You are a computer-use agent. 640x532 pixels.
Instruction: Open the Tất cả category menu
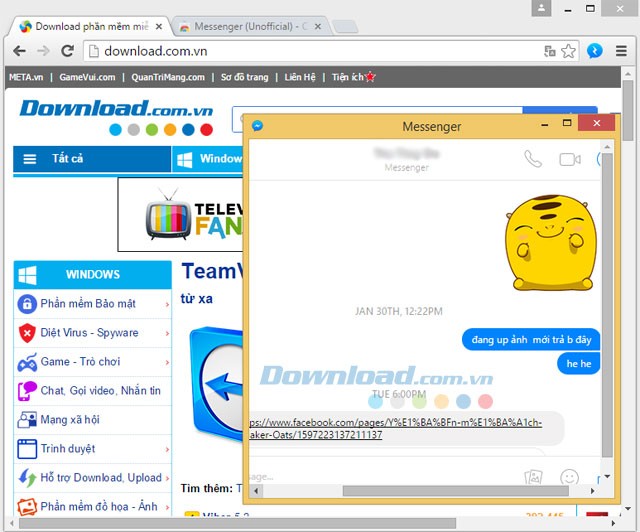click(92, 158)
